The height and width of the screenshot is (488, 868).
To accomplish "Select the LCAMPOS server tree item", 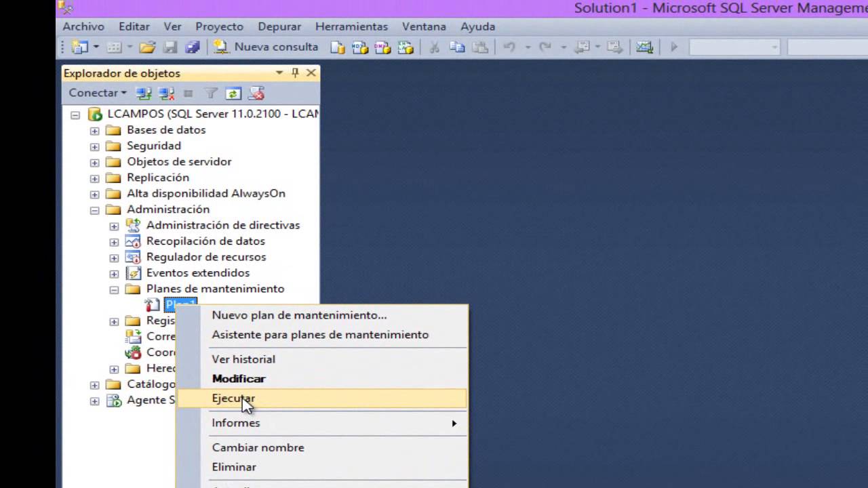I will 213,114.
